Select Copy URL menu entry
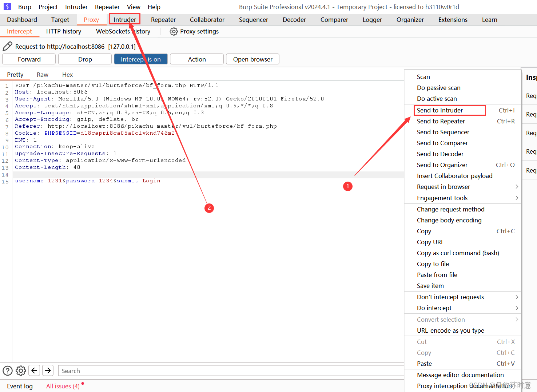The height and width of the screenshot is (392, 537). coord(463,242)
